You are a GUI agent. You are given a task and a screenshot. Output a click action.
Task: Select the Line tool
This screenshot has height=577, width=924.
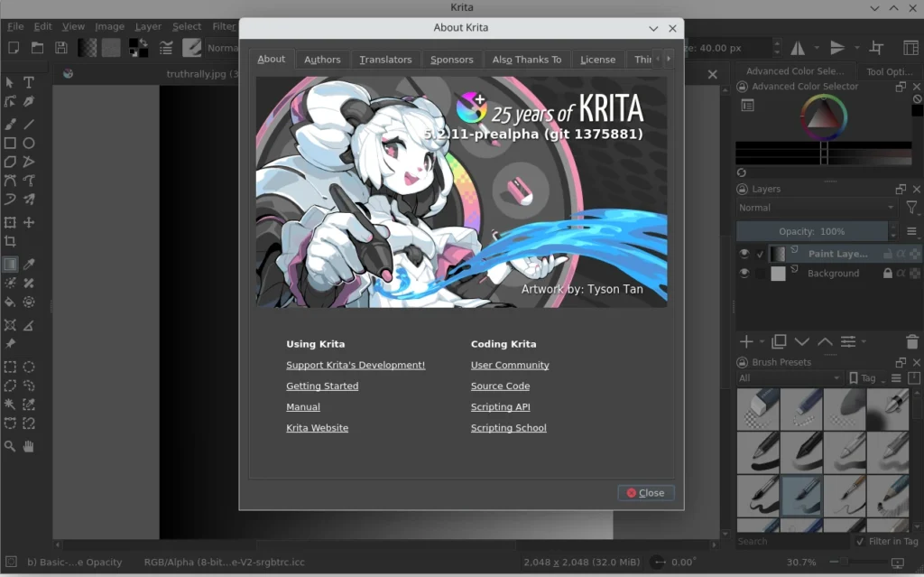point(28,124)
